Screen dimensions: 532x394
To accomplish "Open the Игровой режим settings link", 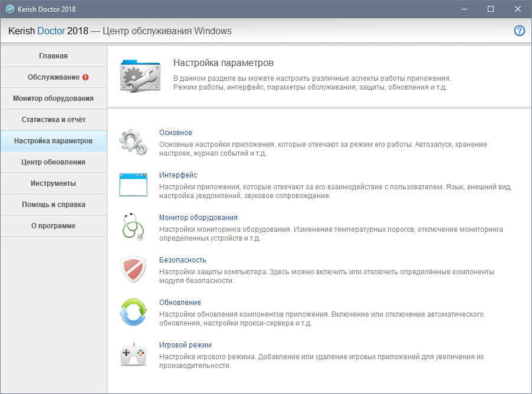I will pos(186,345).
